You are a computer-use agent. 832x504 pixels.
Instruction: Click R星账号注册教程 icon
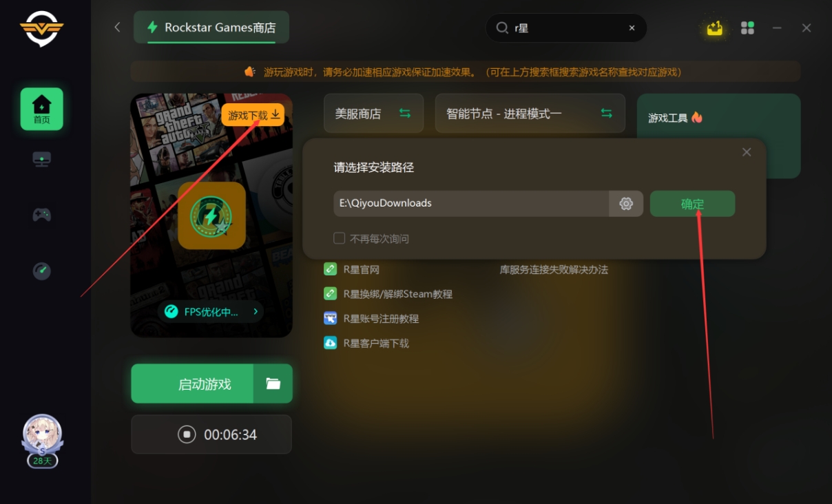click(331, 319)
